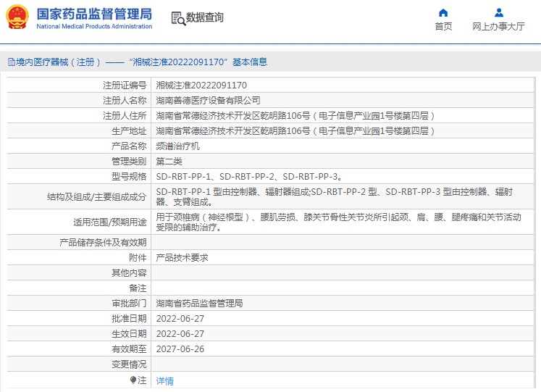Image resolution: width=541 pixels, height=392 pixels.
Task: Click the 审批部门 label
Action: [x=129, y=304]
